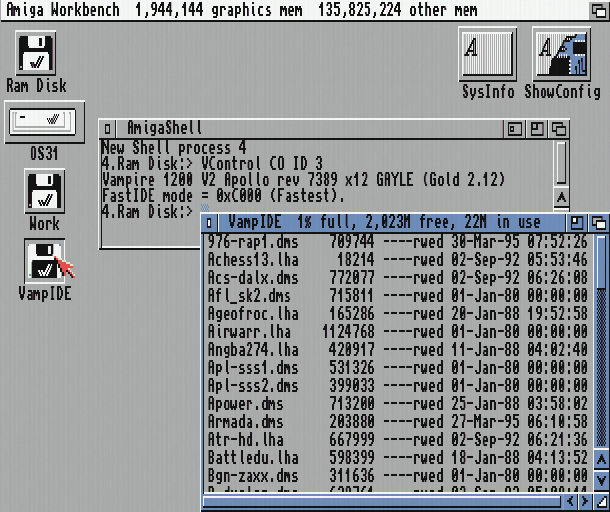This screenshot has width=610, height=512.
Task: Click VampIDE vertical scrollbar knob
Action: (x=601, y=261)
